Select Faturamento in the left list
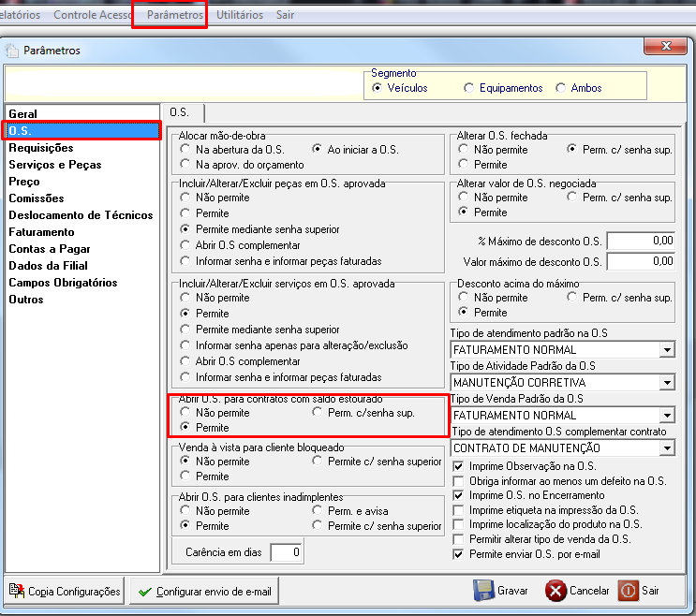 click(x=42, y=232)
